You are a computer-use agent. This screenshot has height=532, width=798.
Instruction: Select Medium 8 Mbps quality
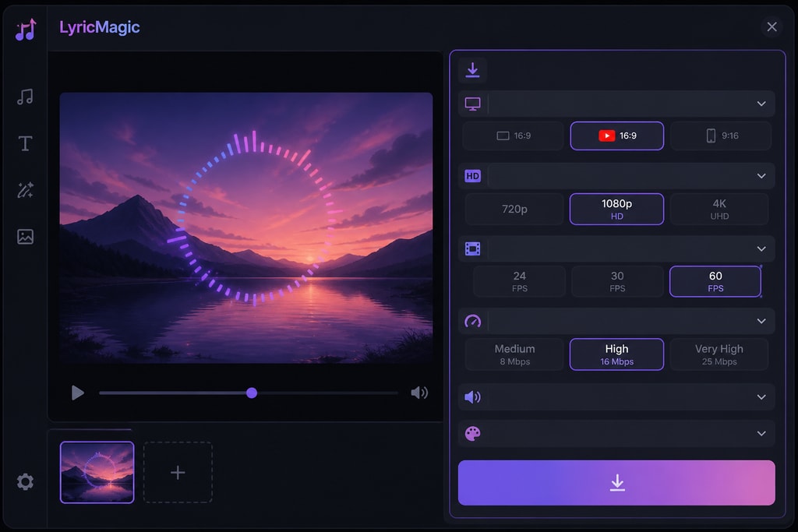click(514, 354)
